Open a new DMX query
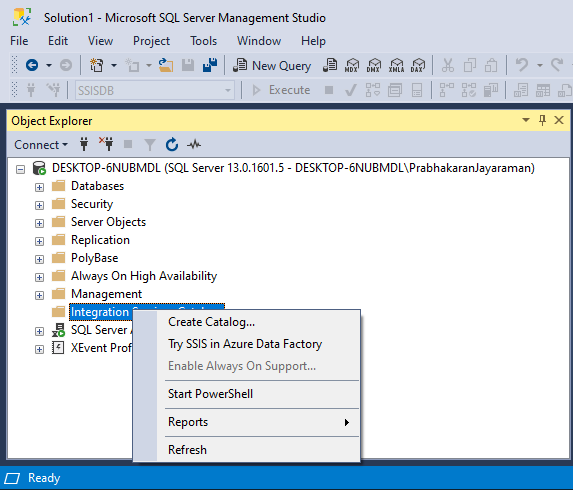The height and width of the screenshot is (490, 573). (374, 65)
